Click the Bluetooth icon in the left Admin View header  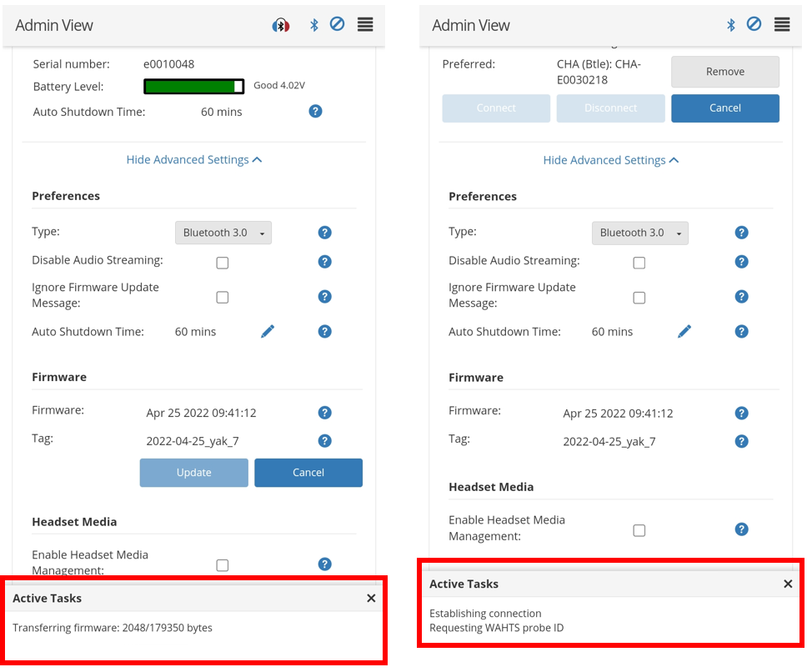coord(314,25)
